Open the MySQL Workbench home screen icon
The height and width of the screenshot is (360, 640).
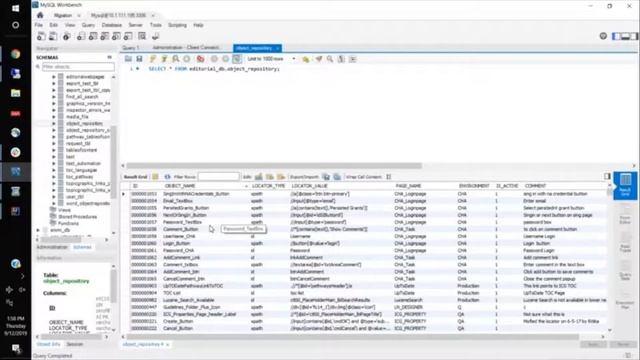click(40, 15)
